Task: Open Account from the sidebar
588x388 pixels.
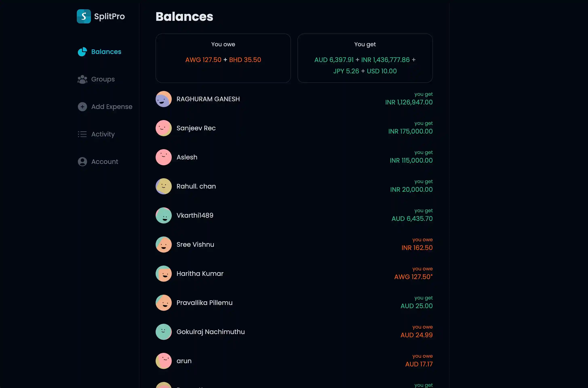Action: pos(105,162)
